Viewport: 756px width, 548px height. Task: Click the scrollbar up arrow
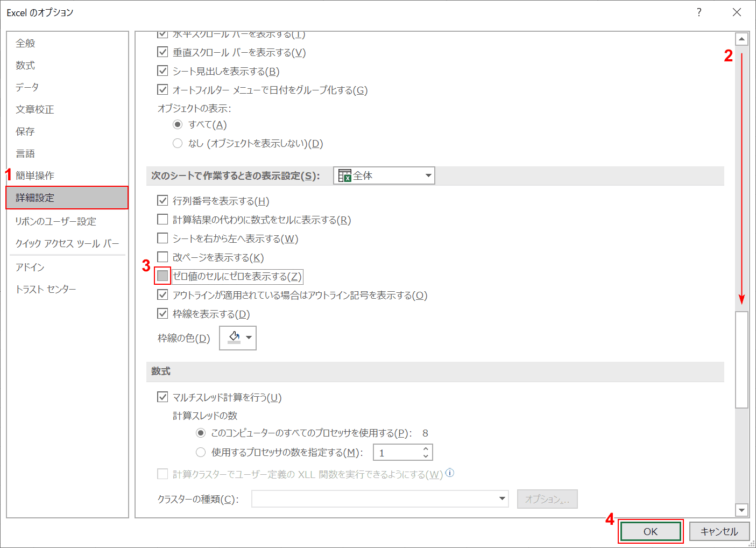742,39
